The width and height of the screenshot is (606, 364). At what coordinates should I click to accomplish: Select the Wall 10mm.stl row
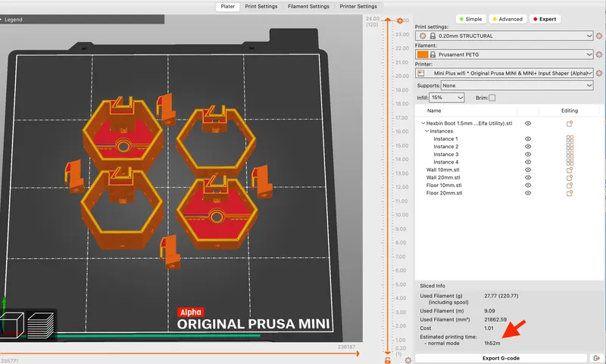pos(508,170)
